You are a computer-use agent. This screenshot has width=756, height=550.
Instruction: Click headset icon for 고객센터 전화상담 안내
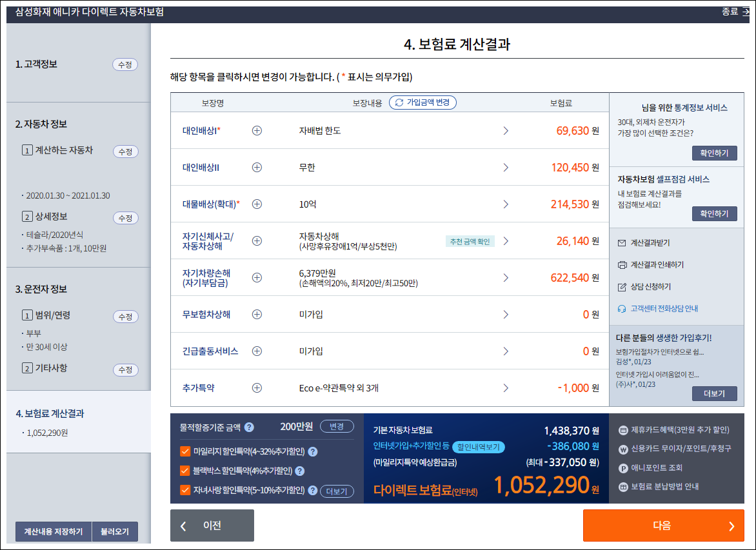coord(622,308)
